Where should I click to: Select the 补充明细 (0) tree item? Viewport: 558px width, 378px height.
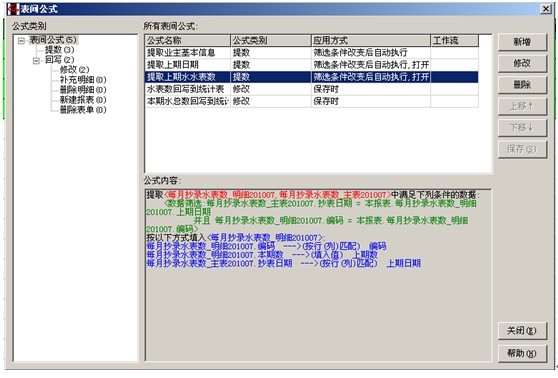[x=83, y=80]
